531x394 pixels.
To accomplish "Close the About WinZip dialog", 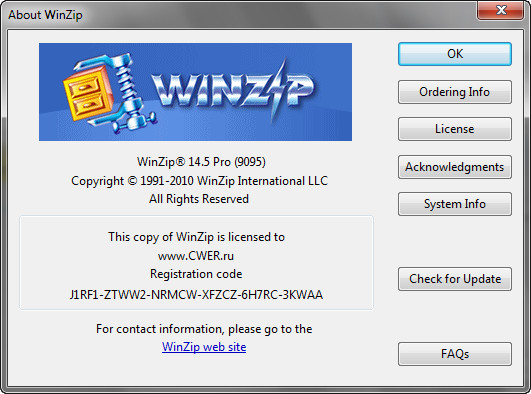I will pos(501,10).
